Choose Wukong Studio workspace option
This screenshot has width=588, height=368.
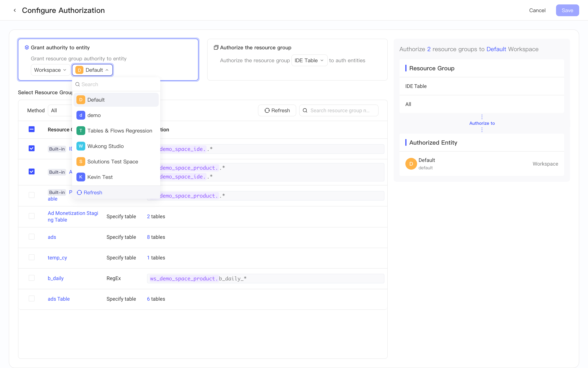116,146
